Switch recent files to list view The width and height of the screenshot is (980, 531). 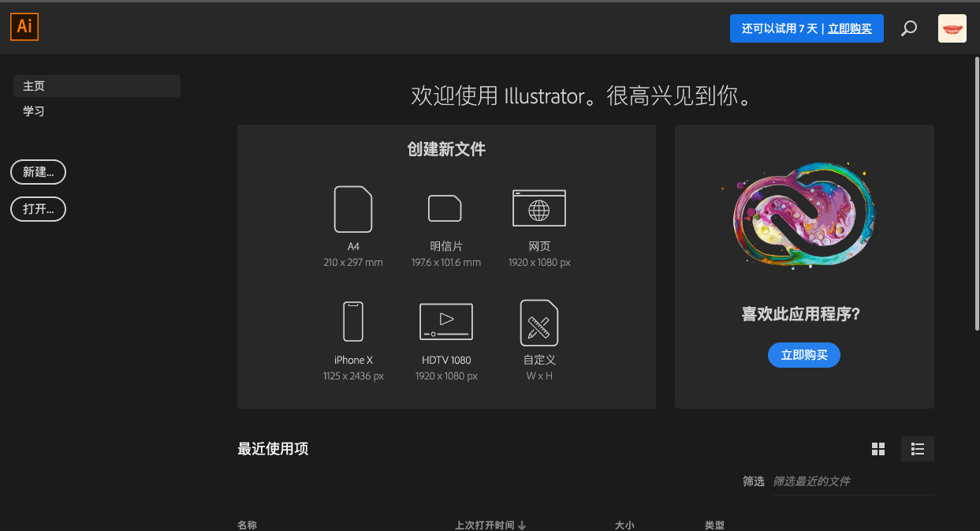[918, 449]
